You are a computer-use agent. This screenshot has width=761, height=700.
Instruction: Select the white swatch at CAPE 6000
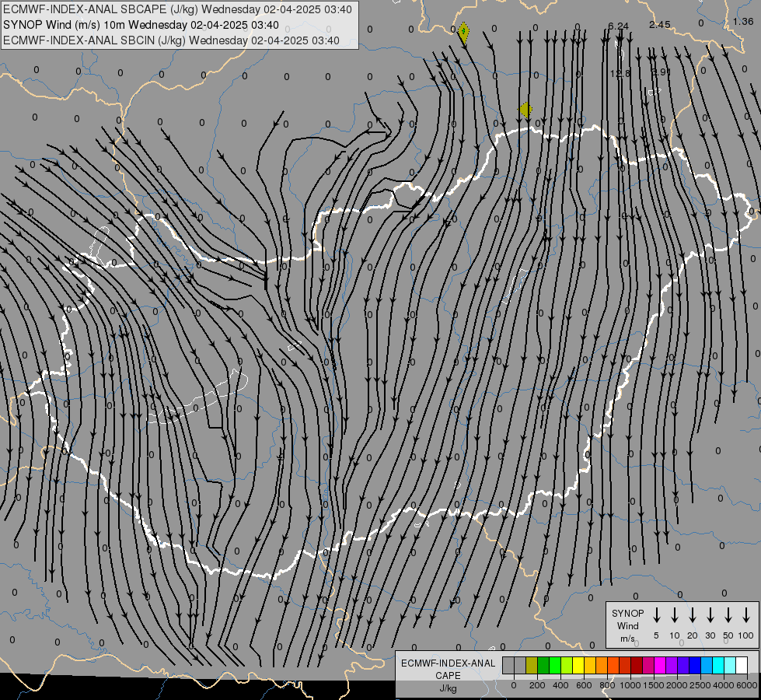pyautogui.click(x=742, y=665)
